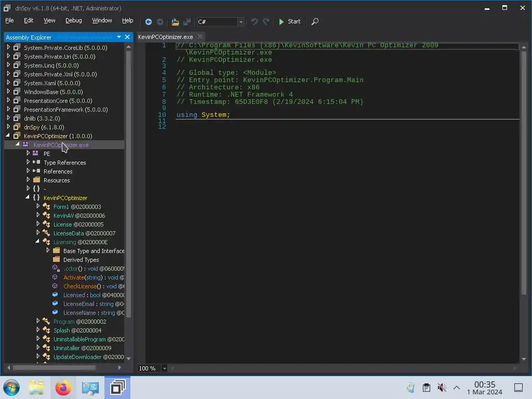
Task: Click the Activate method icon
Action: (55, 277)
